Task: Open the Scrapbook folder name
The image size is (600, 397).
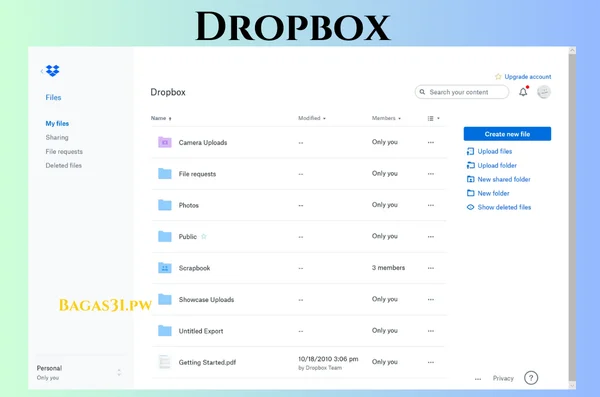Action: coord(194,268)
